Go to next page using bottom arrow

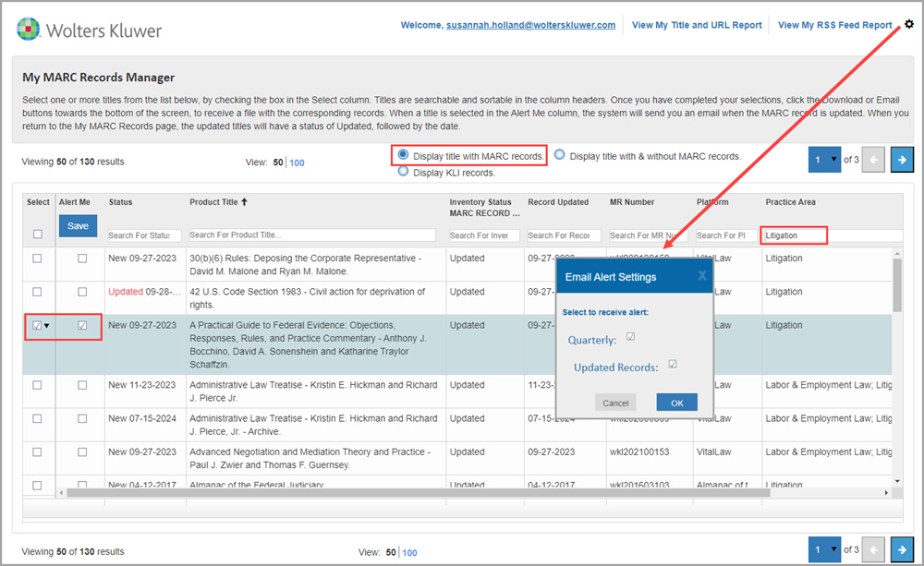pos(902,549)
